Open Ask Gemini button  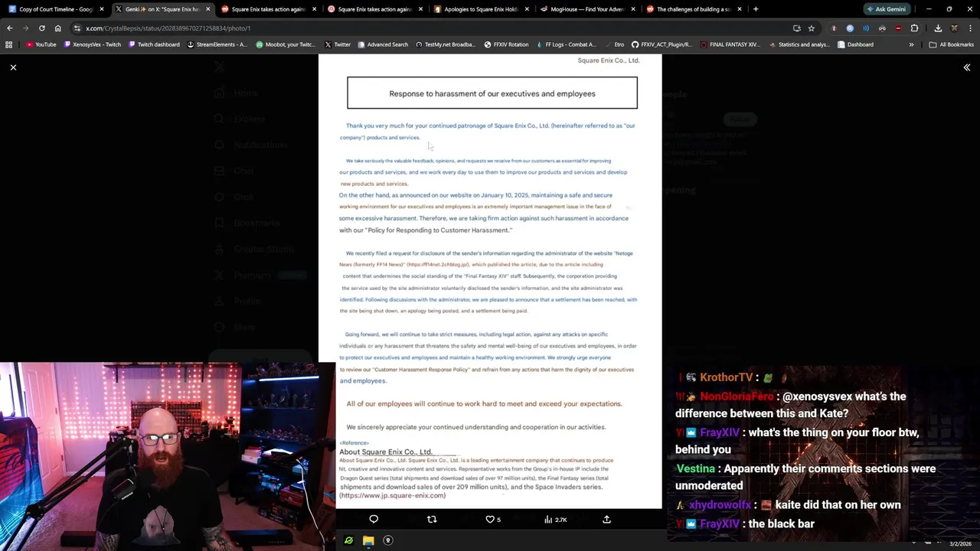(x=887, y=9)
